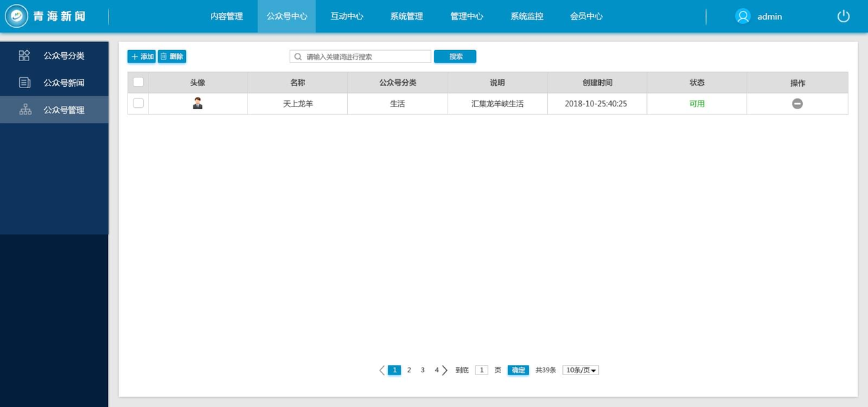Select 公众号管理 label in sidebar
Viewport: 868px width, 407px height.
click(x=64, y=110)
